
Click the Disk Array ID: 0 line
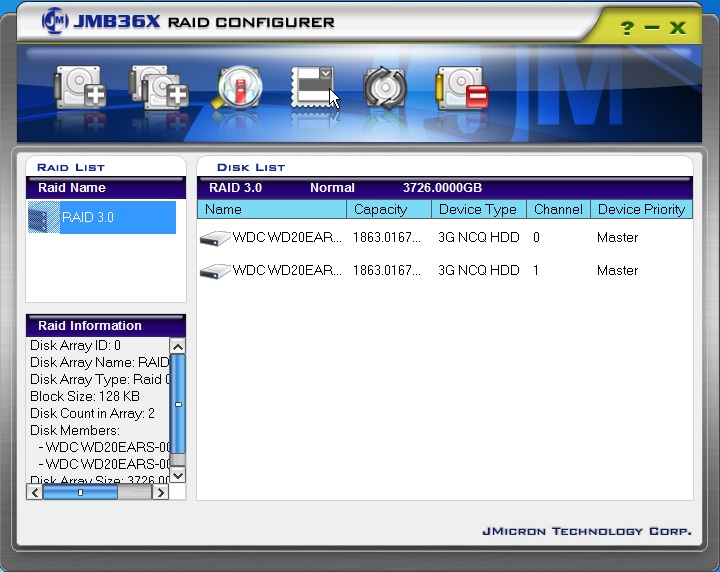point(75,345)
